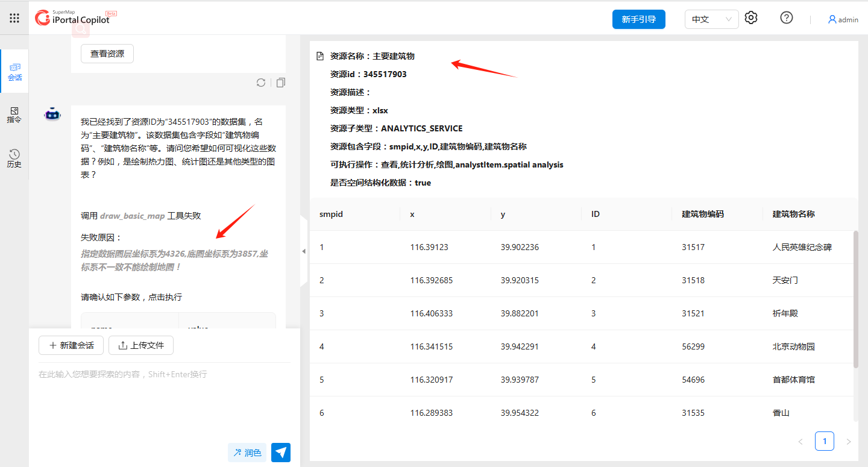The height and width of the screenshot is (467, 868).
Task: Click the iPortal Copilot logo
Action: [74, 18]
